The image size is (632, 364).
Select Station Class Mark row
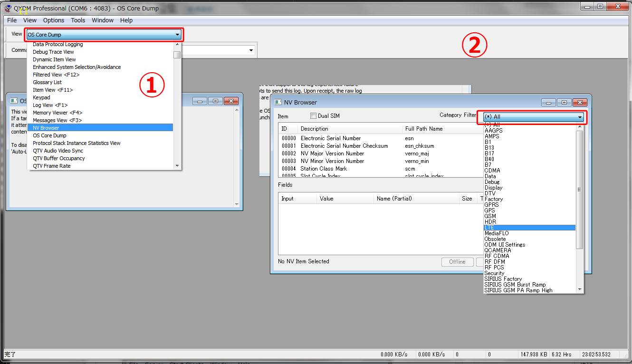381,169
